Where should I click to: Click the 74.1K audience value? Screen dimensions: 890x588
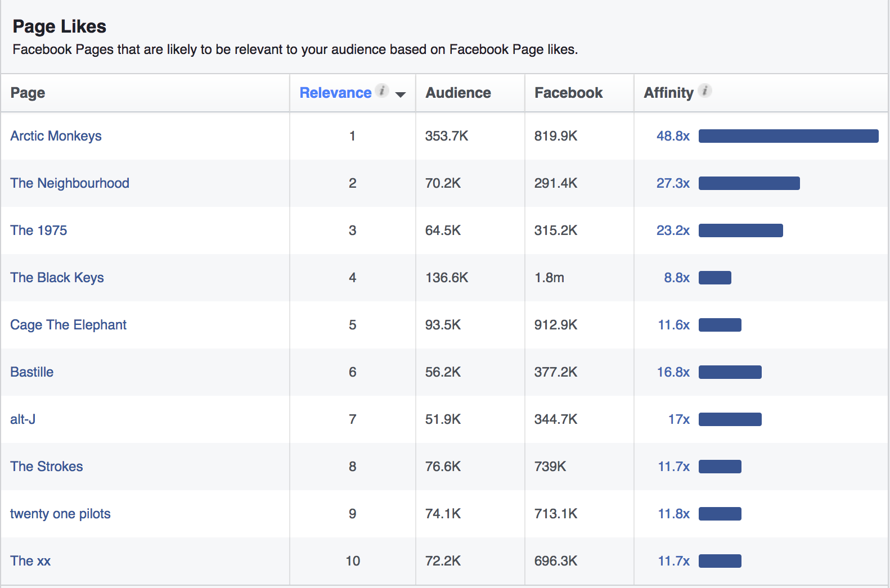(x=443, y=514)
